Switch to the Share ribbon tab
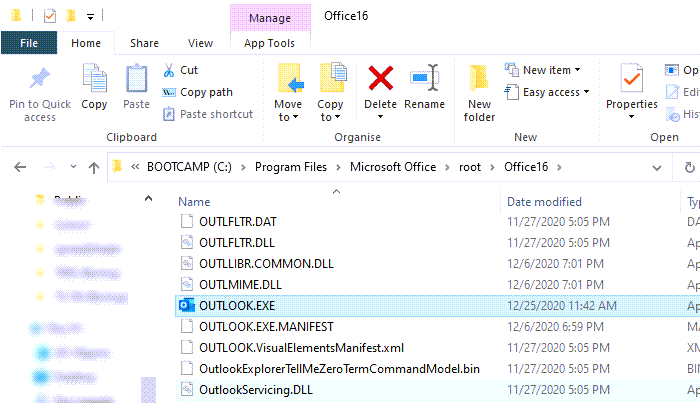This screenshot has height=403, width=700. [144, 43]
